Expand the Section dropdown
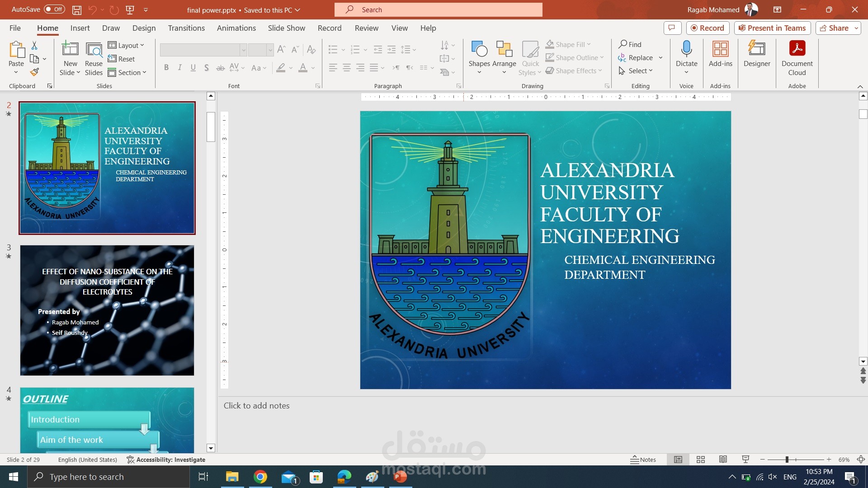The image size is (868, 488). [x=127, y=72]
